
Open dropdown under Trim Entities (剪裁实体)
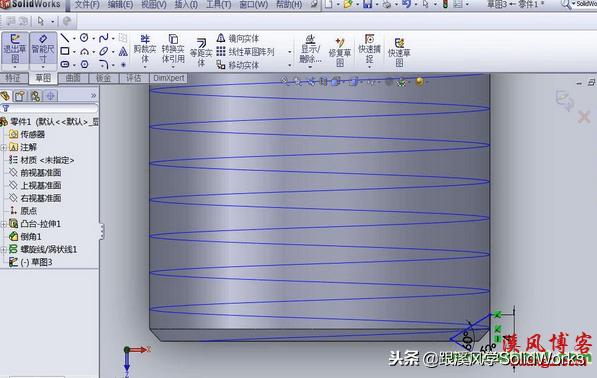tap(145, 67)
